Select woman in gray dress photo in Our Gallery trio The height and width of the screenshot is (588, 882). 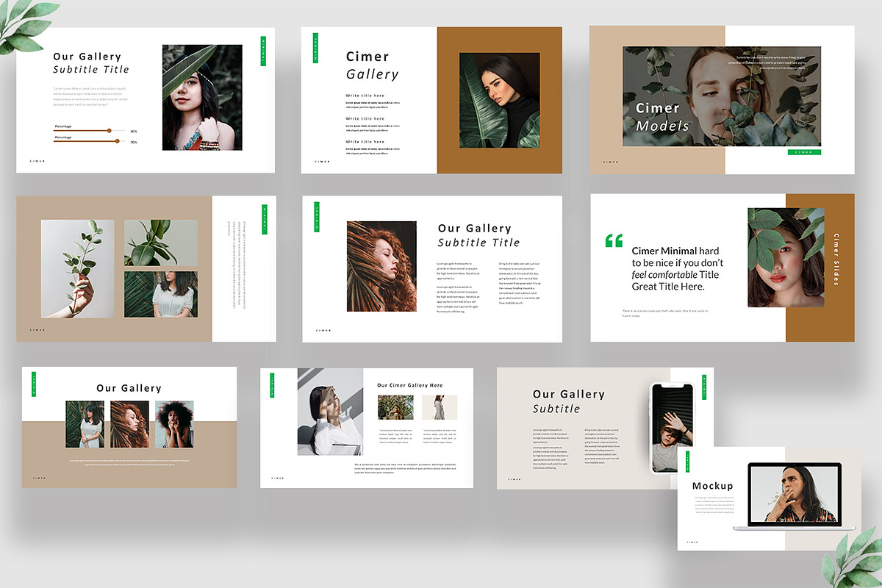click(x=85, y=424)
